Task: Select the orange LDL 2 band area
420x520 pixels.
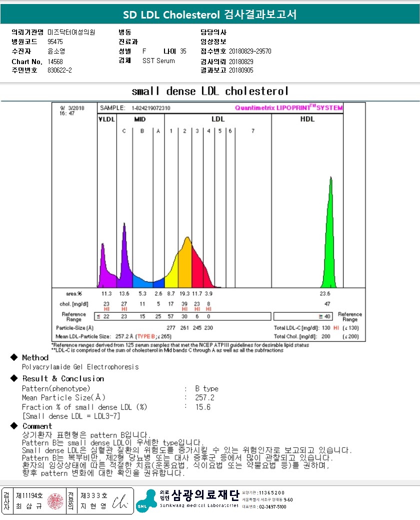Action: click(185, 265)
